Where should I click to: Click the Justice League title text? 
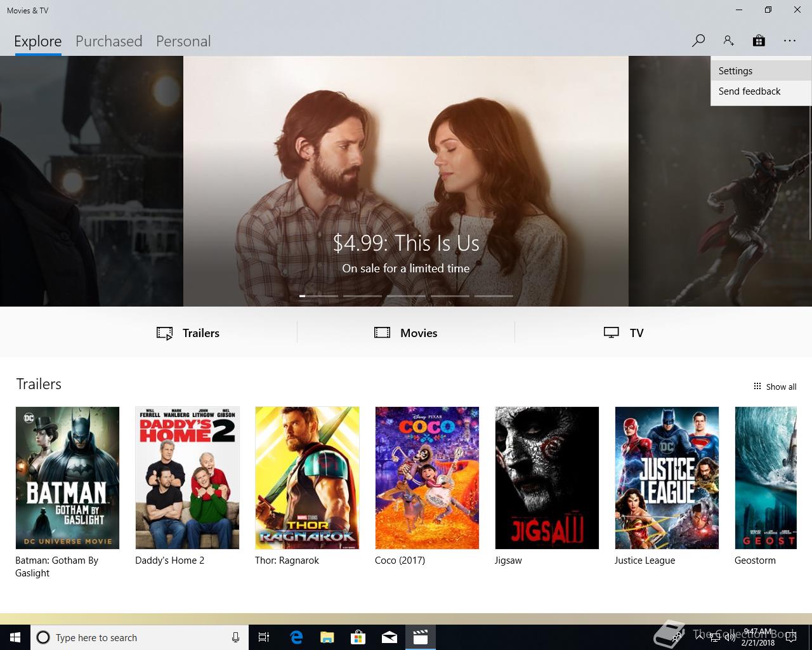click(x=645, y=560)
